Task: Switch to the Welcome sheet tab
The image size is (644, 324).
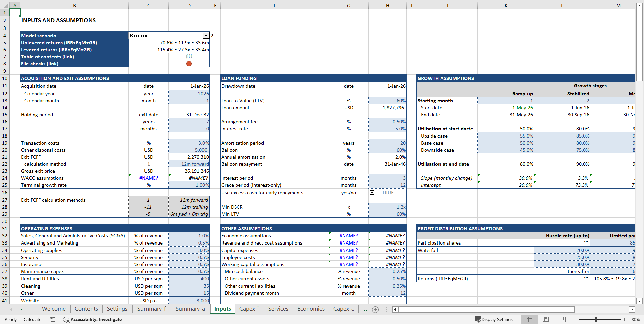Action: pos(54,309)
